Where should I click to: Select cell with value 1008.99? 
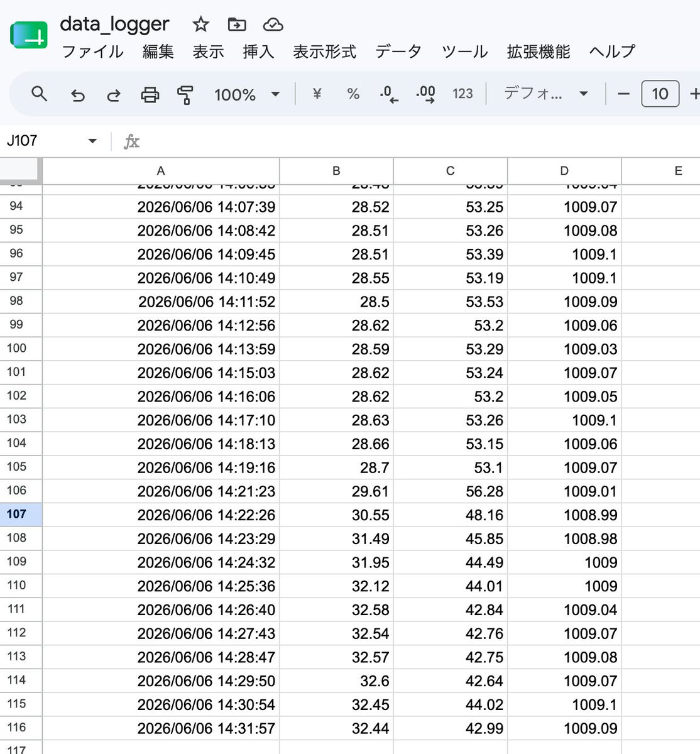click(x=564, y=515)
